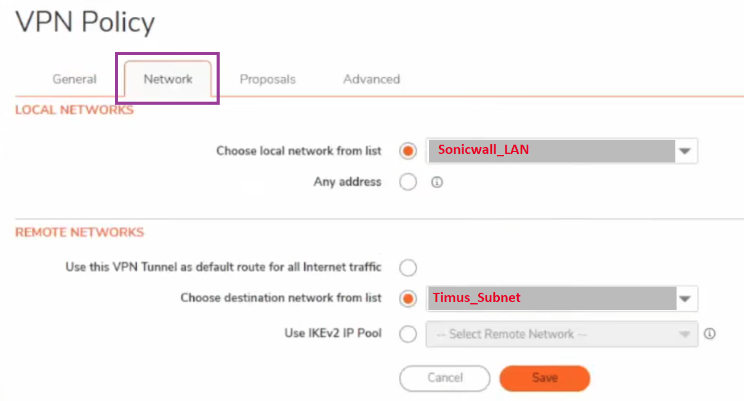Open the Sonicwall_LAN dropdown arrow

685,151
